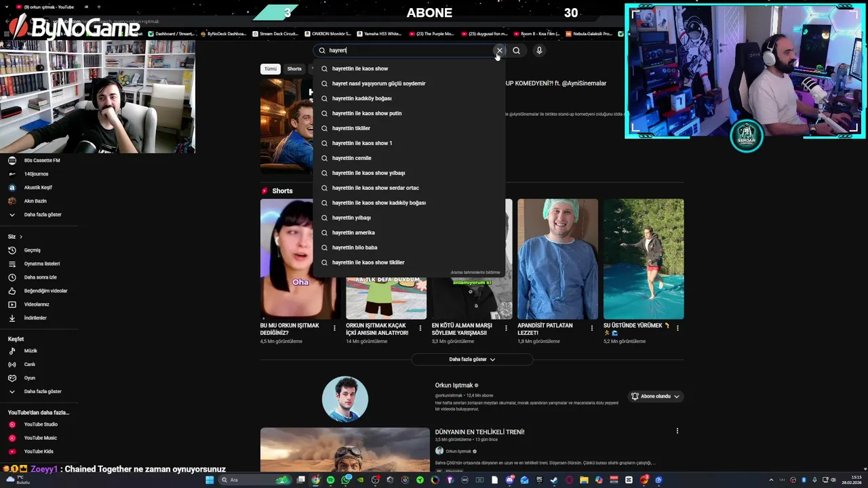This screenshot has height=488, width=868.
Task: Open 'DÜNYANIN EN TEHLİKELİ TRENİ!' video title
Action: [479, 432]
